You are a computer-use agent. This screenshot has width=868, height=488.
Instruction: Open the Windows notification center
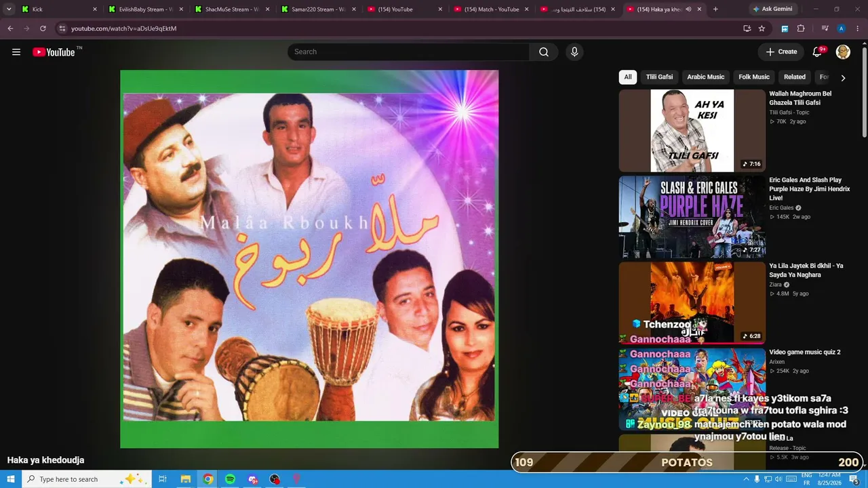point(855,479)
